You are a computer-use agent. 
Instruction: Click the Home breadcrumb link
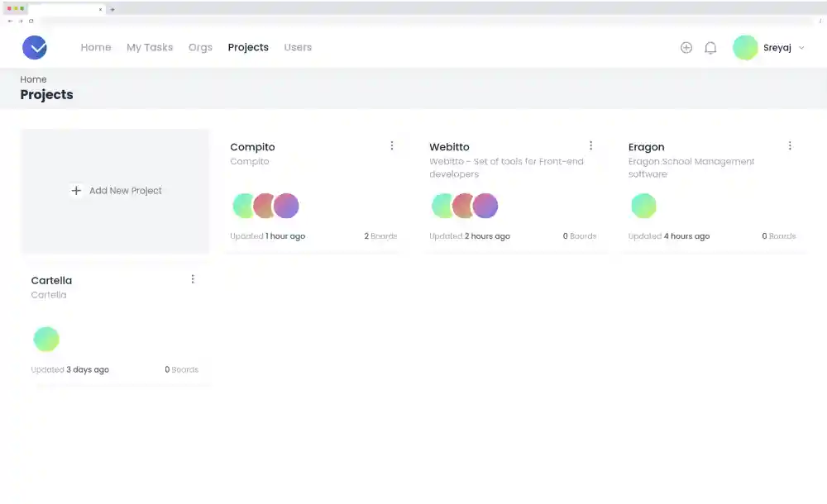(x=33, y=79)
